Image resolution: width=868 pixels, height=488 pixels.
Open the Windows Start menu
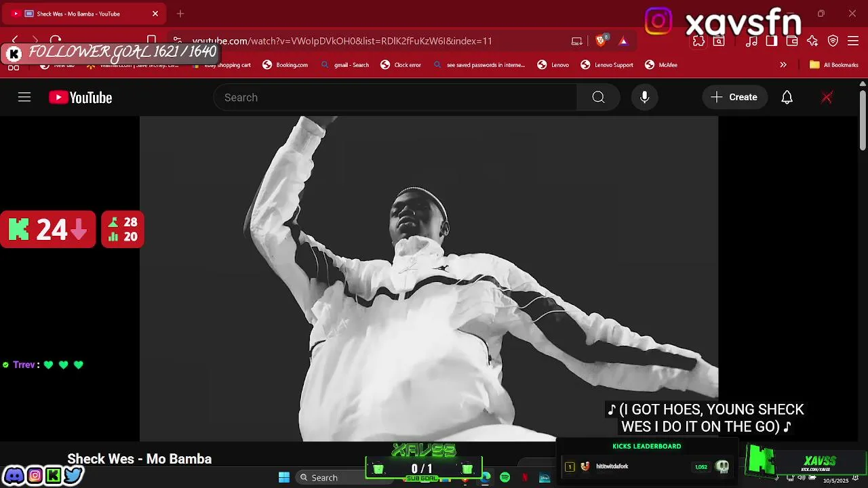284,478
